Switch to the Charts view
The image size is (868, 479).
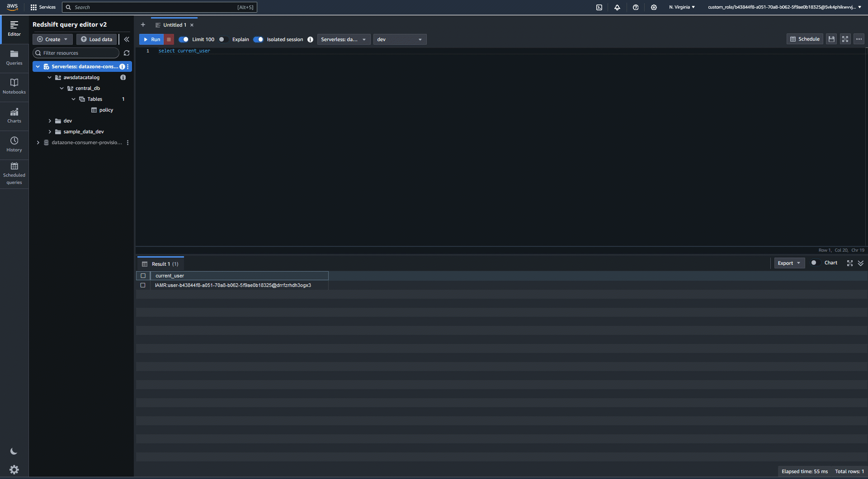[14, 116]
